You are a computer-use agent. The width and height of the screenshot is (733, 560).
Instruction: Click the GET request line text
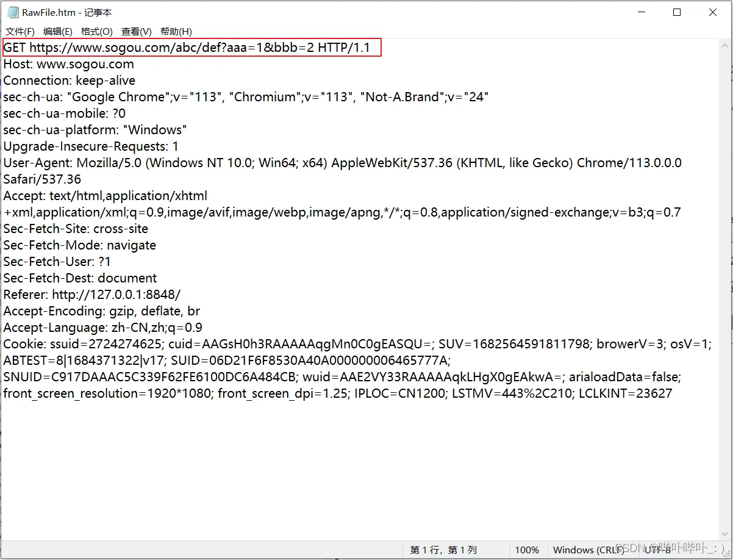pyautogui.click(x=187, y=48)
